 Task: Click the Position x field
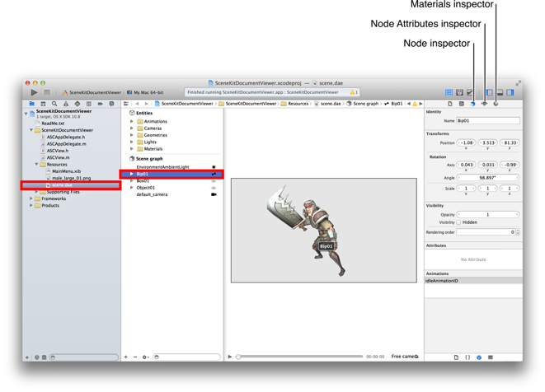(466, 142)
